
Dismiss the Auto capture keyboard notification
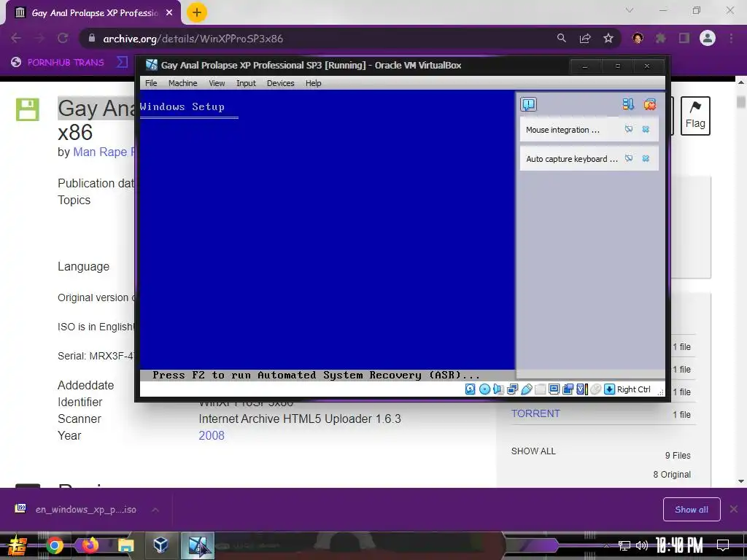(x=646, y=158)
